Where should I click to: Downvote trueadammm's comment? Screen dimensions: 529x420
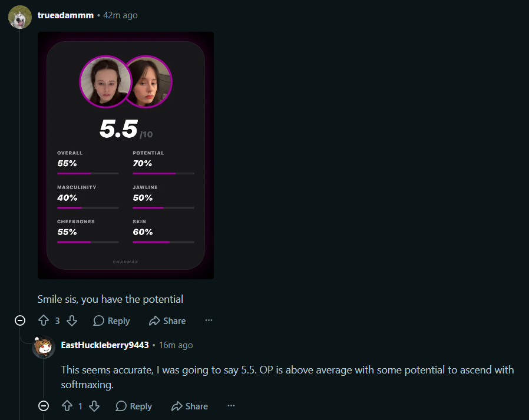[x=72, y=320]
